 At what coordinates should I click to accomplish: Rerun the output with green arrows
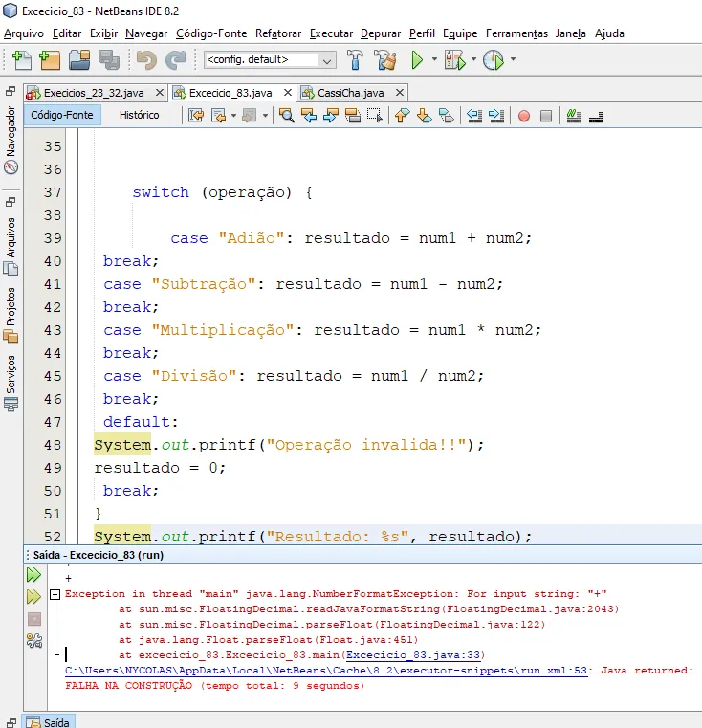click(x=33, y=575)
